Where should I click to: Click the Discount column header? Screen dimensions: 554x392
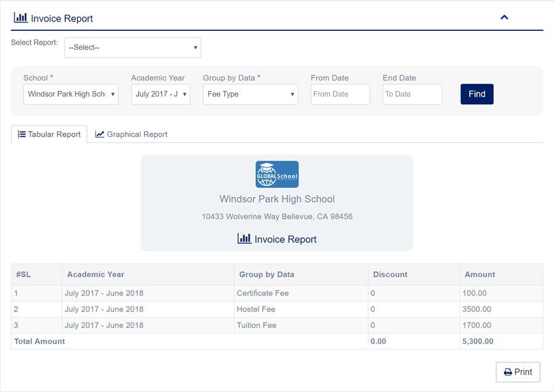click(414, 274)
